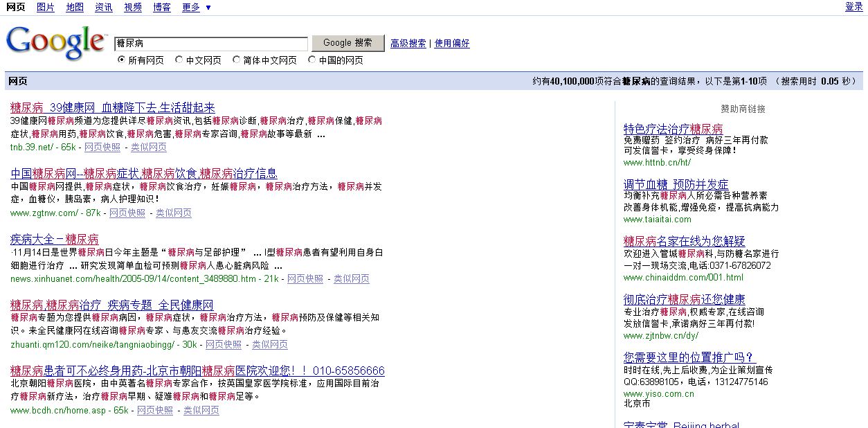
Task: Open 类似网页 for tnb.39.net result
Action: 149,148
